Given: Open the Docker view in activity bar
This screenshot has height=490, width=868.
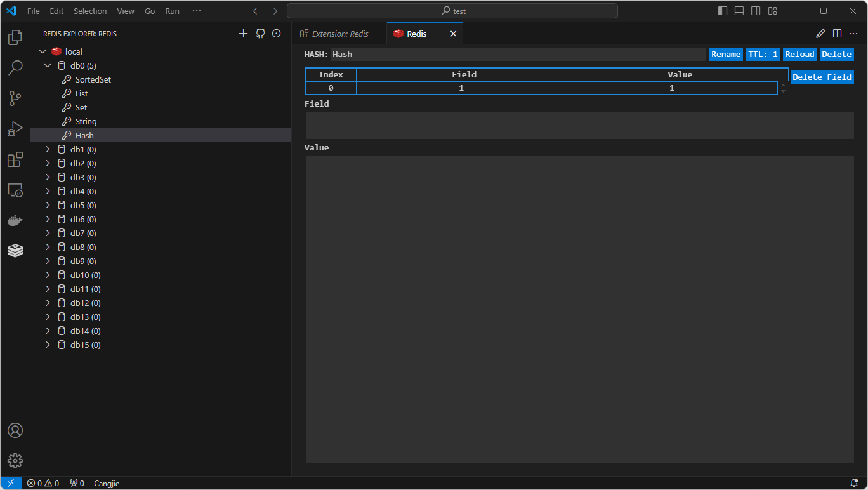Looking at the screenshot, I should pos(15,220).
